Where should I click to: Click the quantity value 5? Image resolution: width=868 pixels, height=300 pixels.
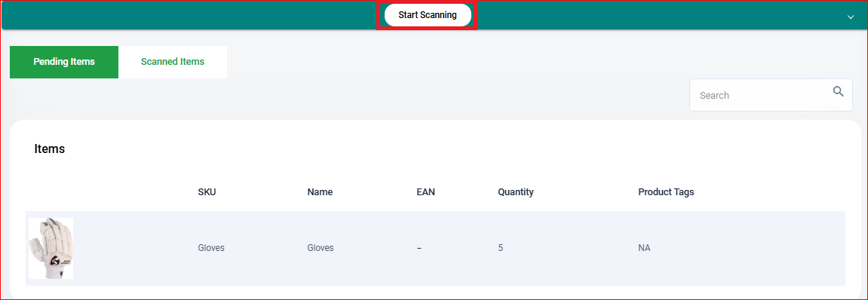point(501,248)
